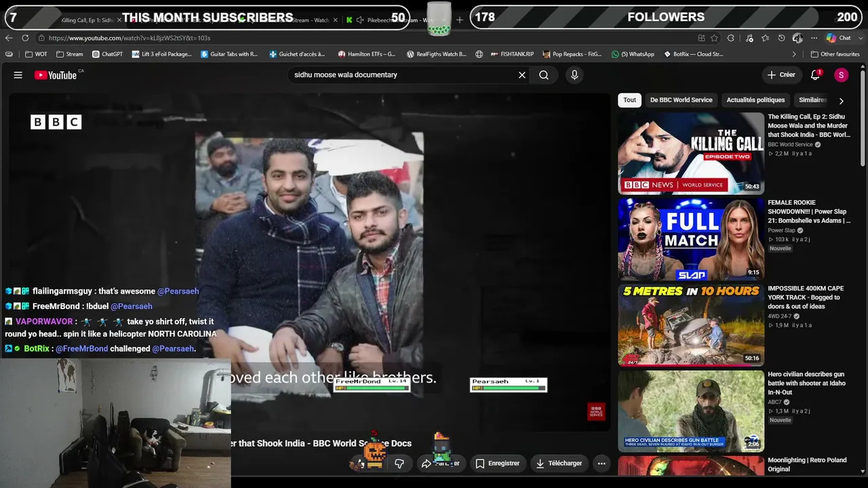868x488 pixels.
Task: Go to the YouTube home logo
Action: 56,75
